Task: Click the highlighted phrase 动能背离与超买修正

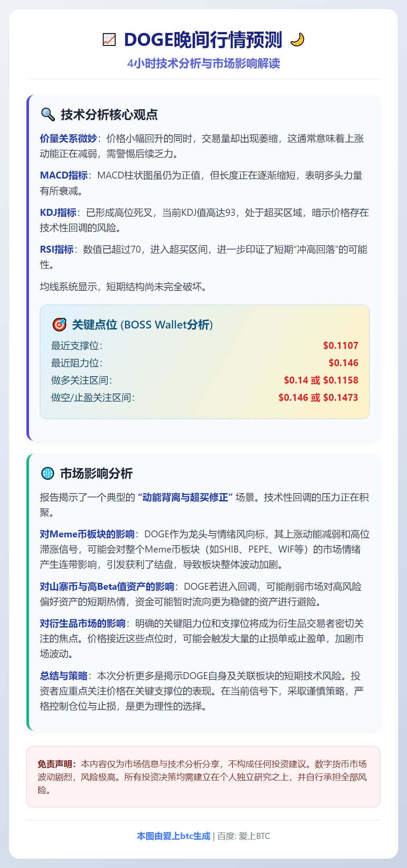Action: coord(185,497)
